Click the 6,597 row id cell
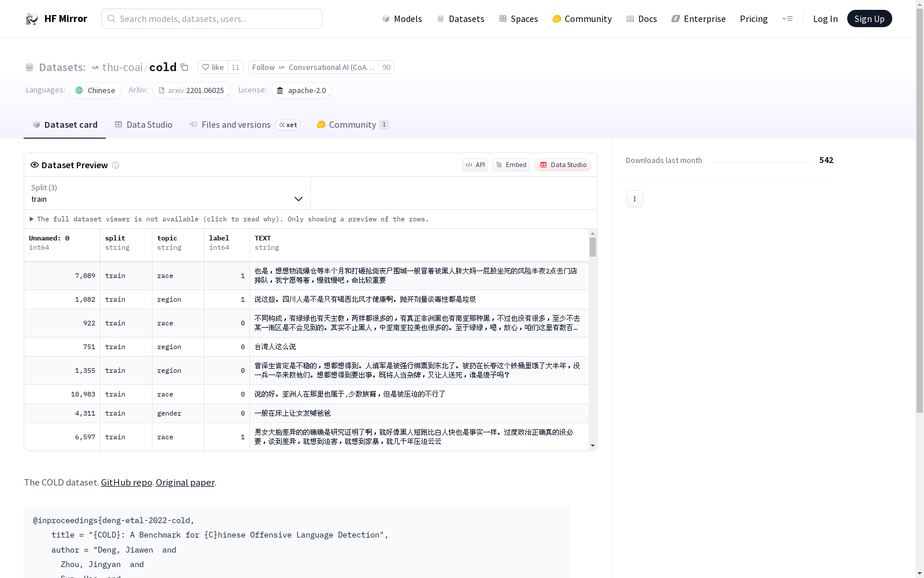924x578 pixels. (62, 437)
